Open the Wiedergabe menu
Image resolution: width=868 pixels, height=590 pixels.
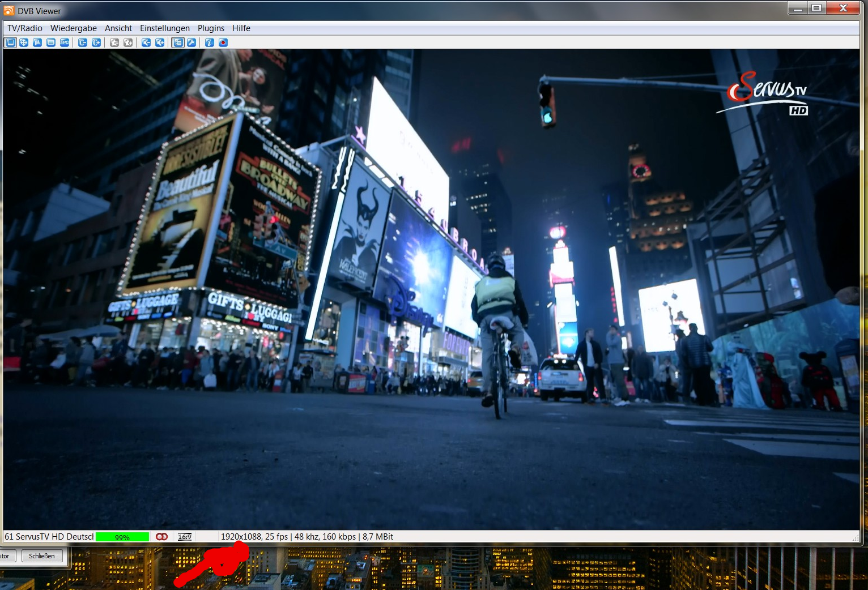(x=74, y=28)
